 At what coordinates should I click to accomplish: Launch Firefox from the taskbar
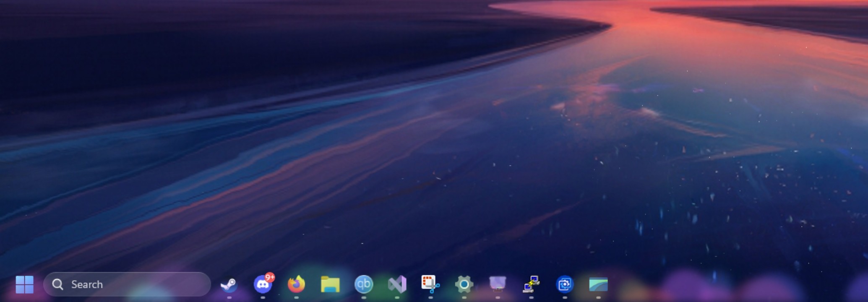click(296, 284)
